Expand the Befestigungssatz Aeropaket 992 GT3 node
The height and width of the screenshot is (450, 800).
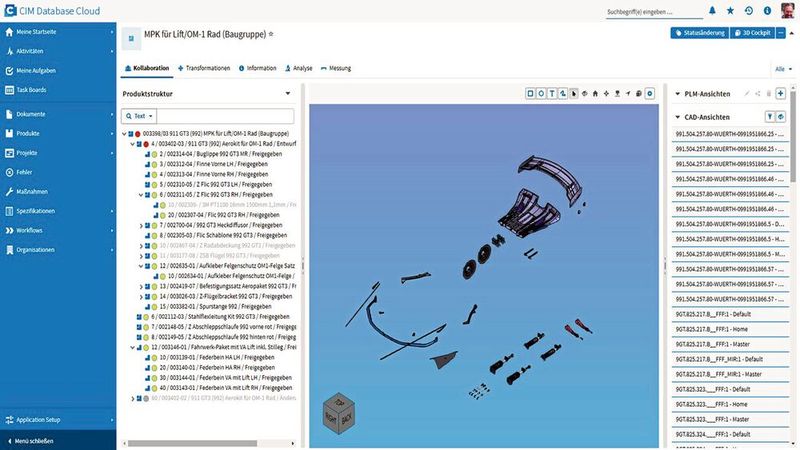(141, 286)
